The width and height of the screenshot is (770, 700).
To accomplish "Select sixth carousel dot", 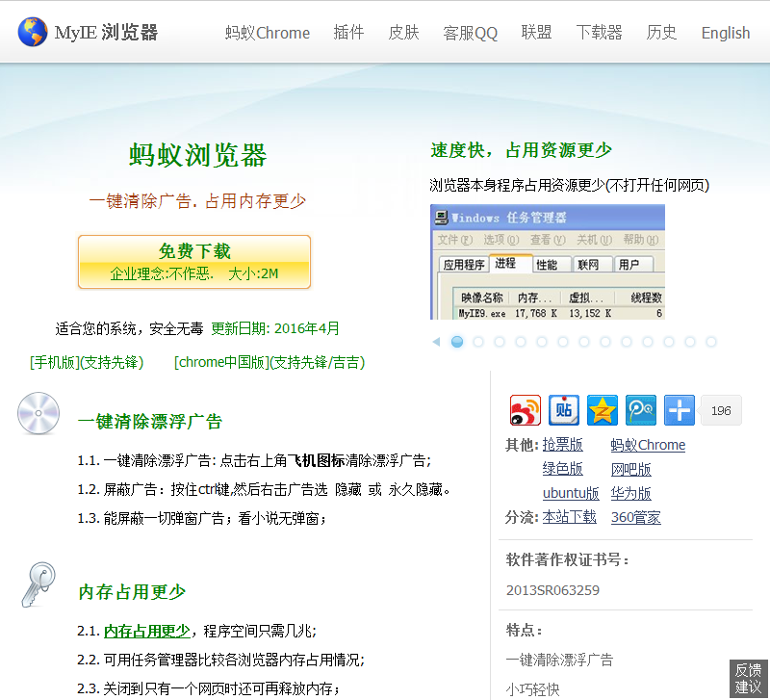I will point(563,342).
